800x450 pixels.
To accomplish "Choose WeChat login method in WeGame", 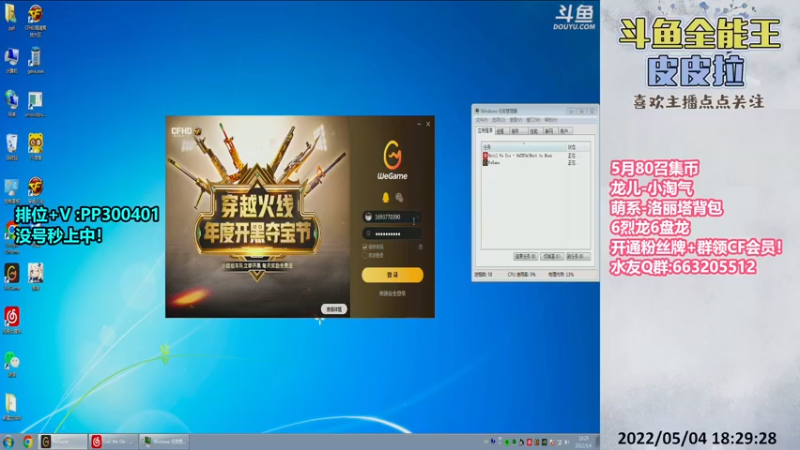I will pyautogui.click(x=399, y=197).
